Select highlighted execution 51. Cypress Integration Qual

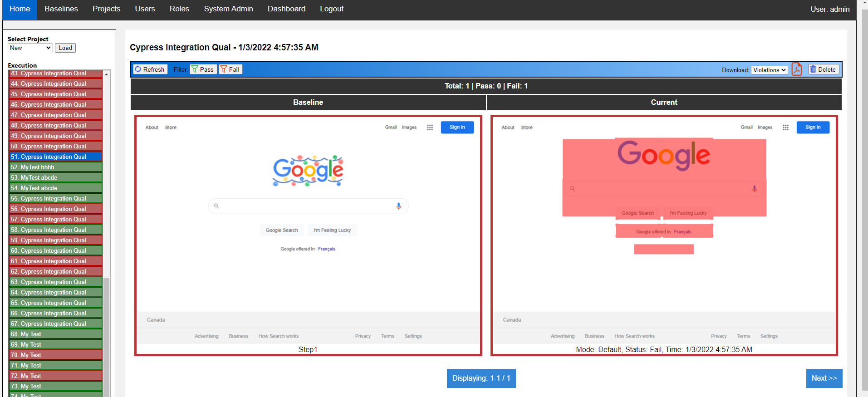pos(55,157)
